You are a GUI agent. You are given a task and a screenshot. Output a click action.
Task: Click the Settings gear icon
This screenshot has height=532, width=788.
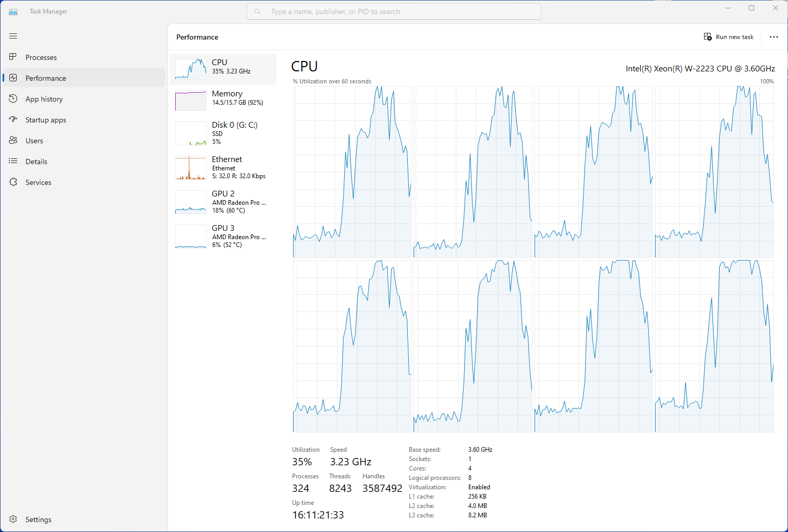(13, 519)
